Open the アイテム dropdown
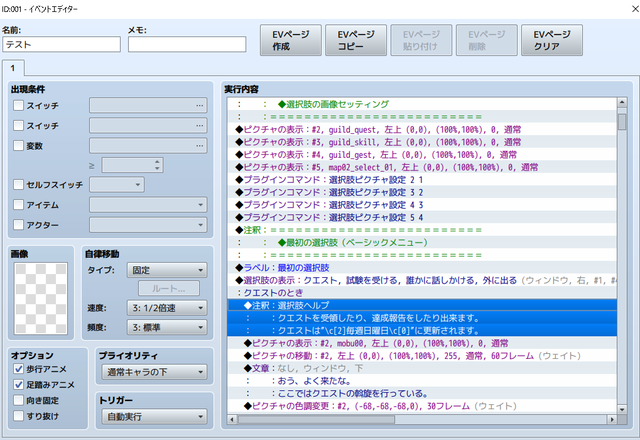Image resolution: width=640 pixels, height=440 pixels. click(x=148, y=204)
